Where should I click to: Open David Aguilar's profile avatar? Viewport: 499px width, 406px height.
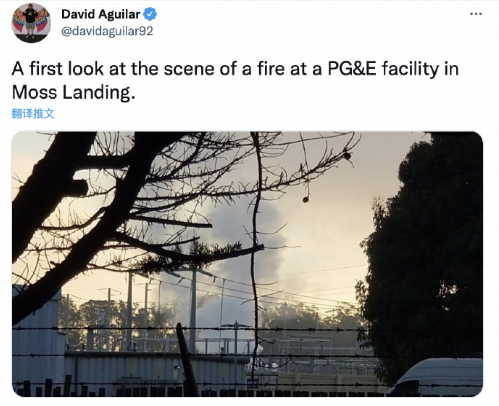[31, 23]
